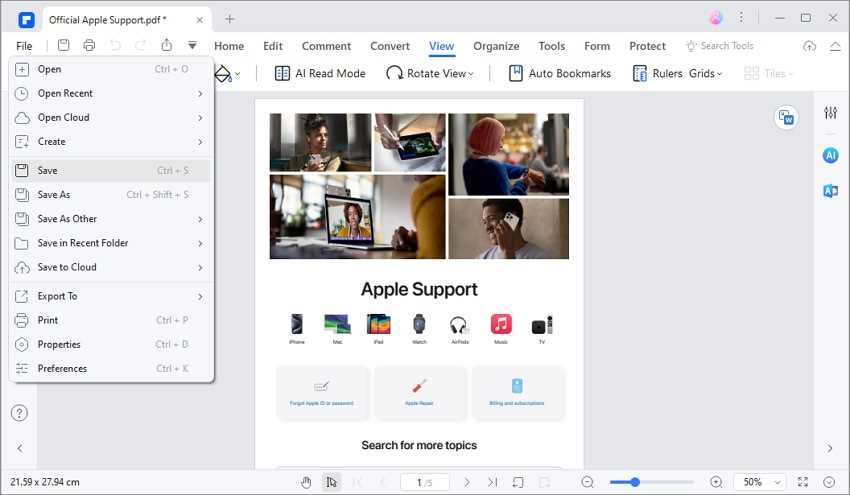
Task: Switch to the Form tab
Action: pos(597,46)
